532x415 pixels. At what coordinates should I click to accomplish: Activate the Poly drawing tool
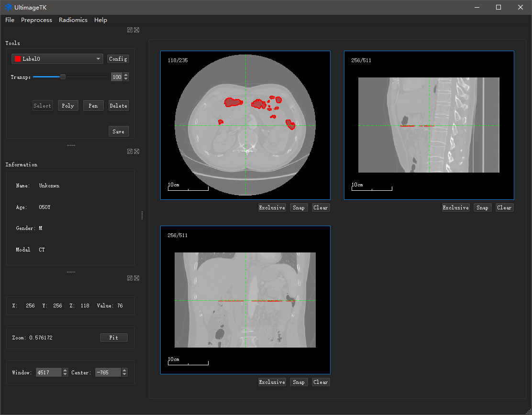[68, 105]
